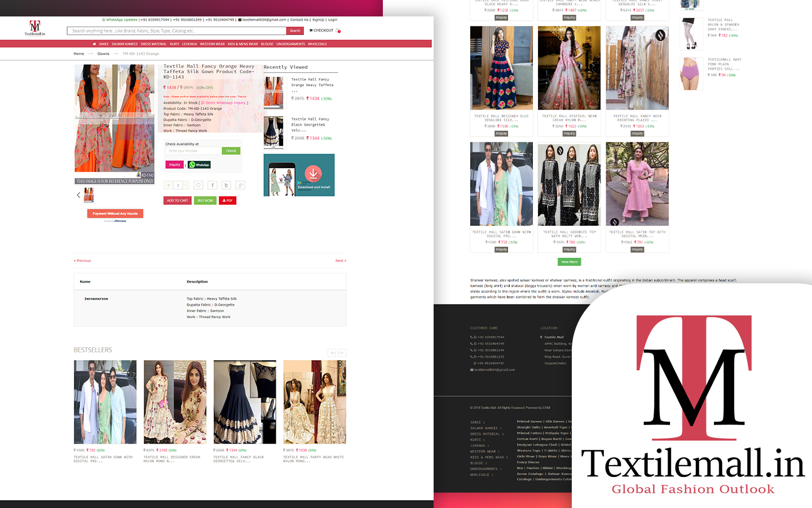Open Georgette Top With Multy Work image
Image resolution: width=812 pixels, height=508 pixels.
tap(570, 184)
